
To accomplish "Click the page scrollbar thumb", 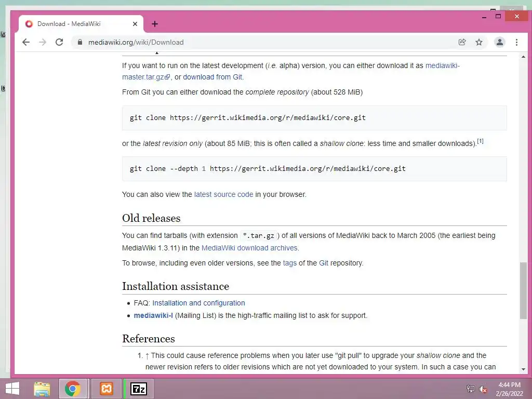I will tap(523, 290).
